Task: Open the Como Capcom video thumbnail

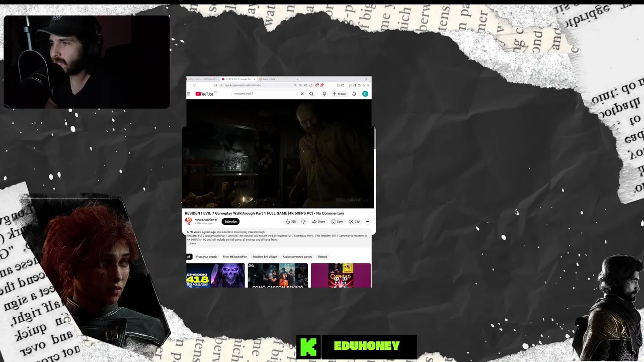Action: (x=278, y=275)
